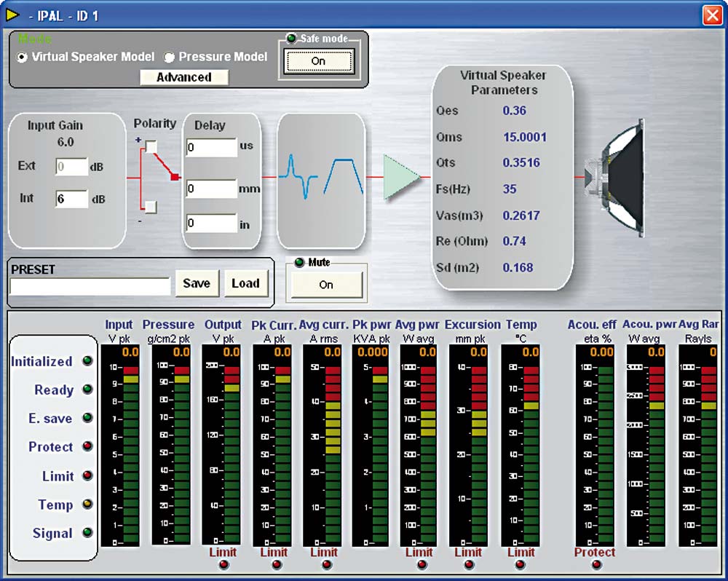Viewport: 728px width, 581px height.
Task: Click the Limit LED under Avg pwr meter
Action: coord(422,565)
